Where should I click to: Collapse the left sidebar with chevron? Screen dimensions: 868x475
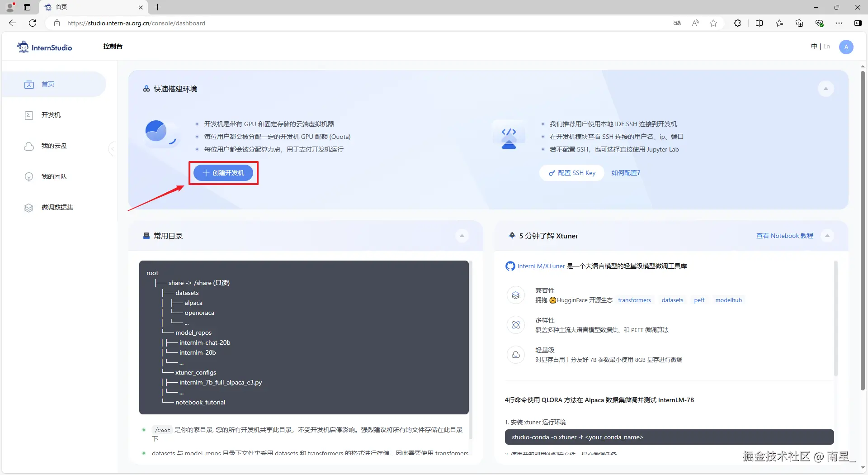tap(113, 148)
